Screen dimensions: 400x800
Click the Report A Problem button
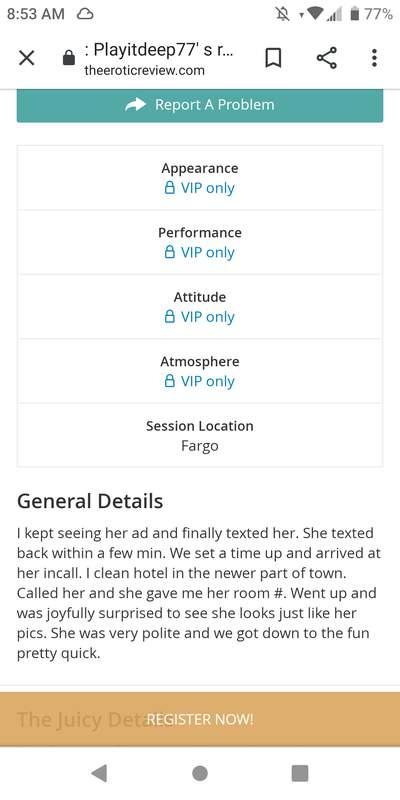pyautogui.click(x=200, y=105)
